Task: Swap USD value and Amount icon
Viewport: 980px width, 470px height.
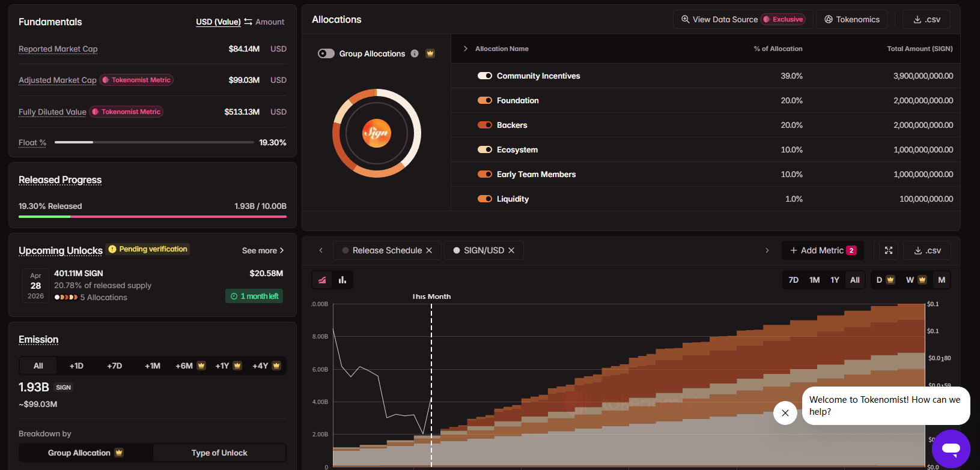Action: 248,22
